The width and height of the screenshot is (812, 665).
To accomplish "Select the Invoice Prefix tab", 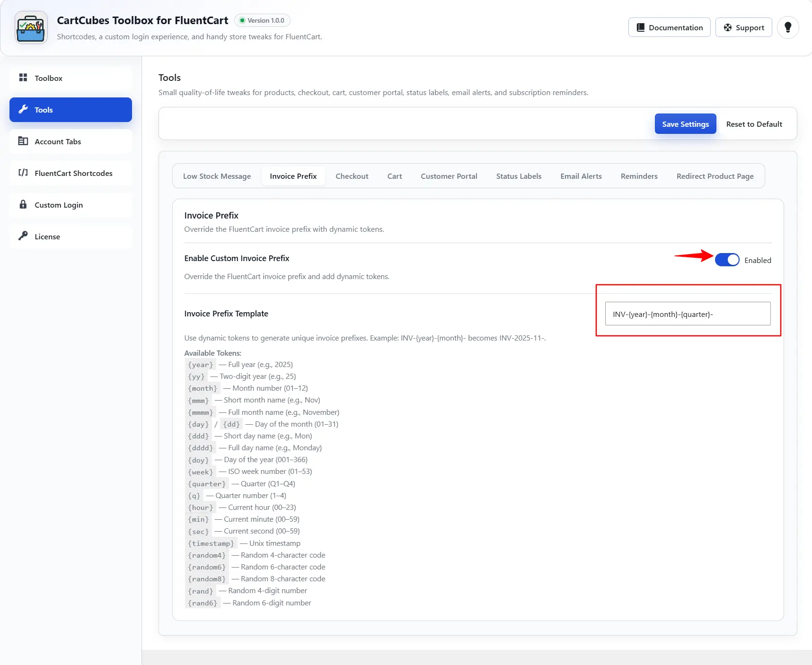I will pos(293,176).
